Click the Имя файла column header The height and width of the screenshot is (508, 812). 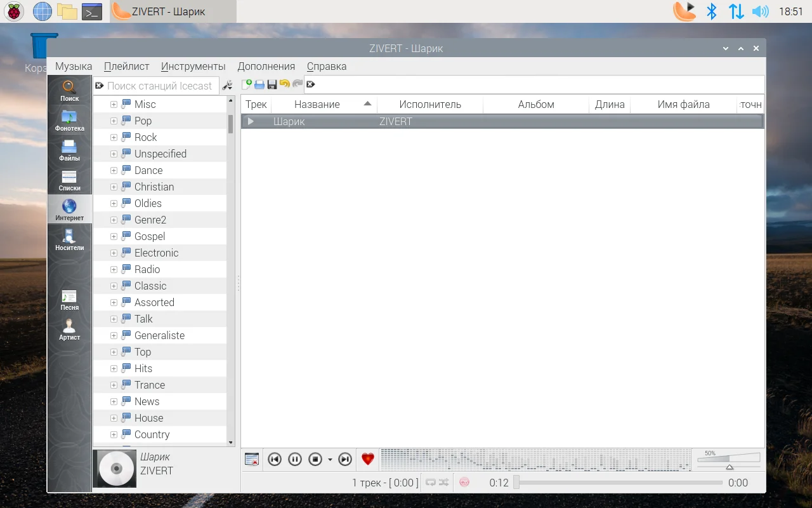[x=684, y=105]
